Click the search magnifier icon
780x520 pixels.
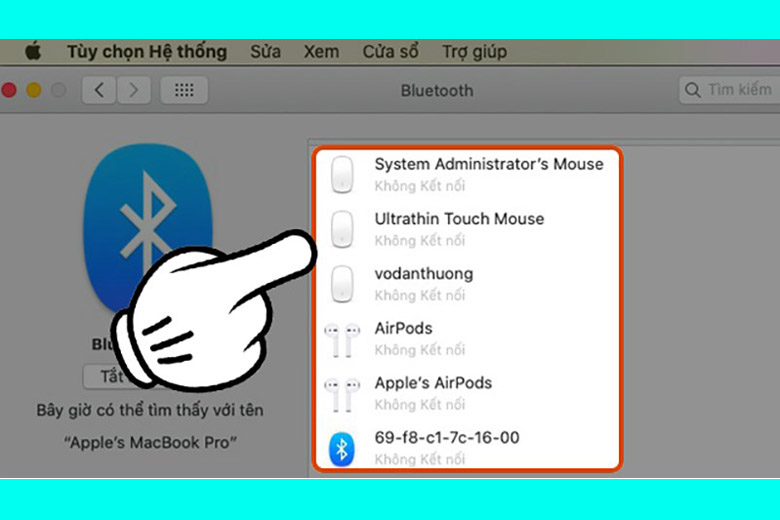[x=692, y=90]
